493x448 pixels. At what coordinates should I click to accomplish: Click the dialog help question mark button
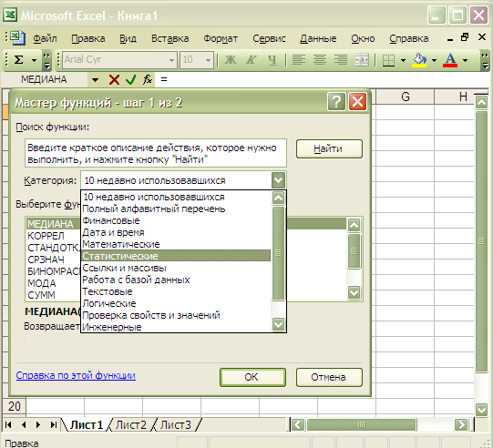336,102
